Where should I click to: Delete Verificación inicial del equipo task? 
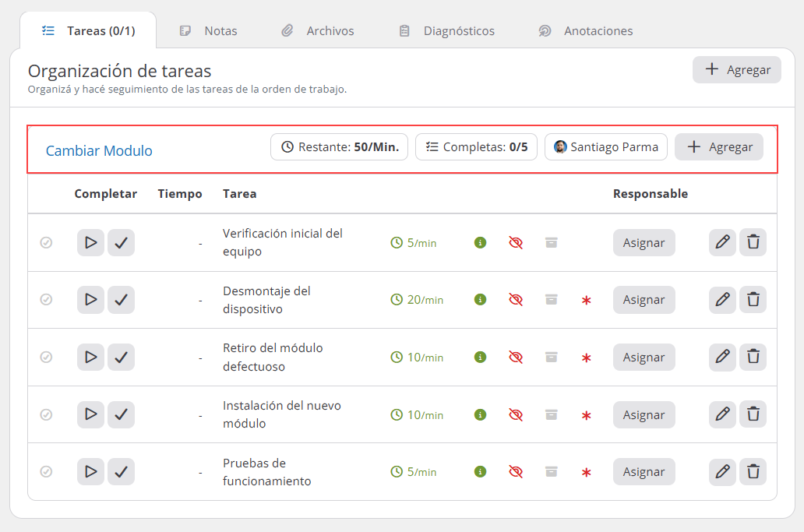753,242
